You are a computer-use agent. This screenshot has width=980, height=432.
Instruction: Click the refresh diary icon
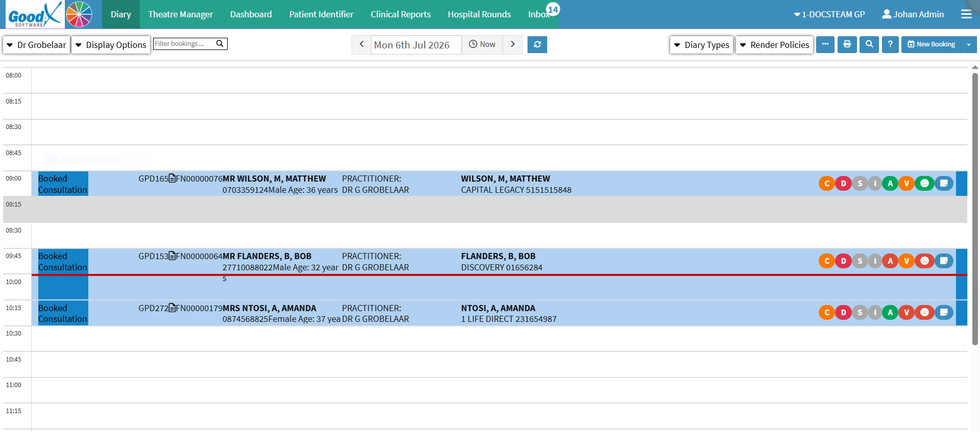click(537, 44)
